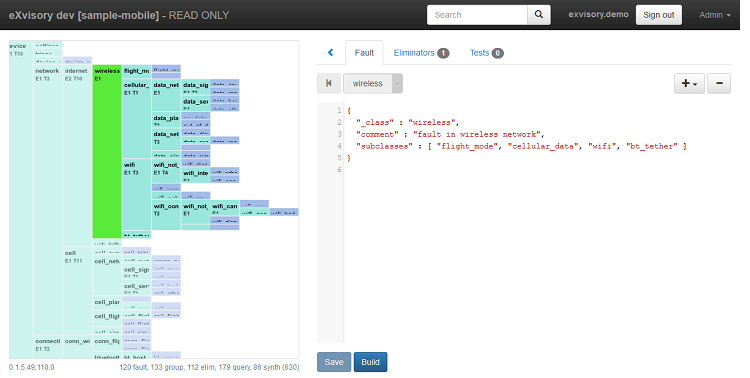Select the cell_plan treemap node
The image size is (750, 378).
tap(107, 302)
